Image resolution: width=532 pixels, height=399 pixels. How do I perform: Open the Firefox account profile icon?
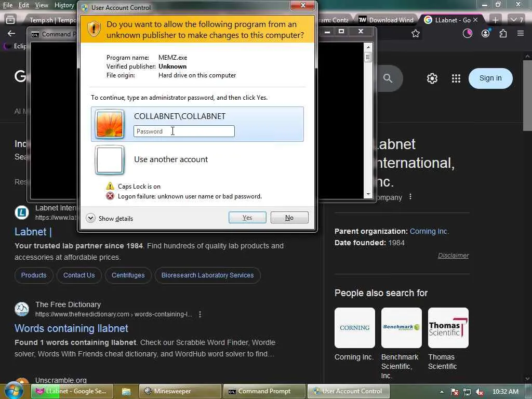click(x=486, y=33)
